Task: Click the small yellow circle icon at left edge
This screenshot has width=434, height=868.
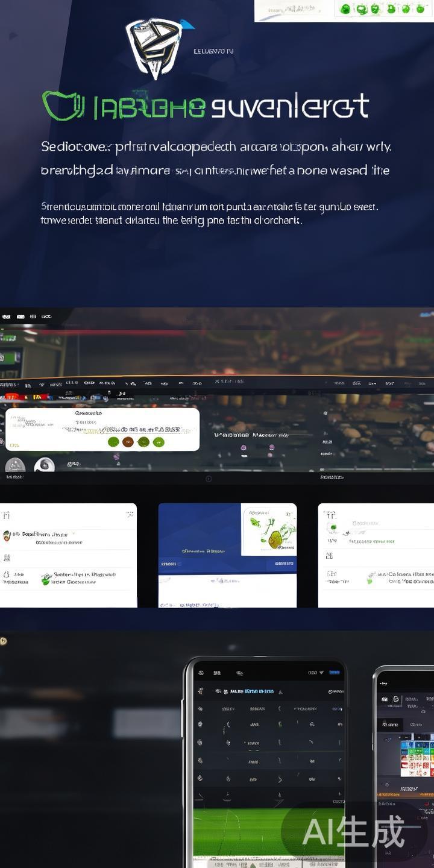Action: [x=4, y=641]
